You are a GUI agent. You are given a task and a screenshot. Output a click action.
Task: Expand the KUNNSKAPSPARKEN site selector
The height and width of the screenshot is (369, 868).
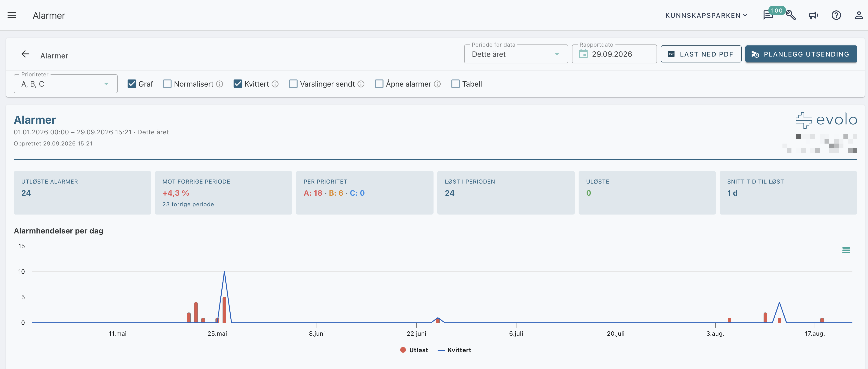(706, 16)
